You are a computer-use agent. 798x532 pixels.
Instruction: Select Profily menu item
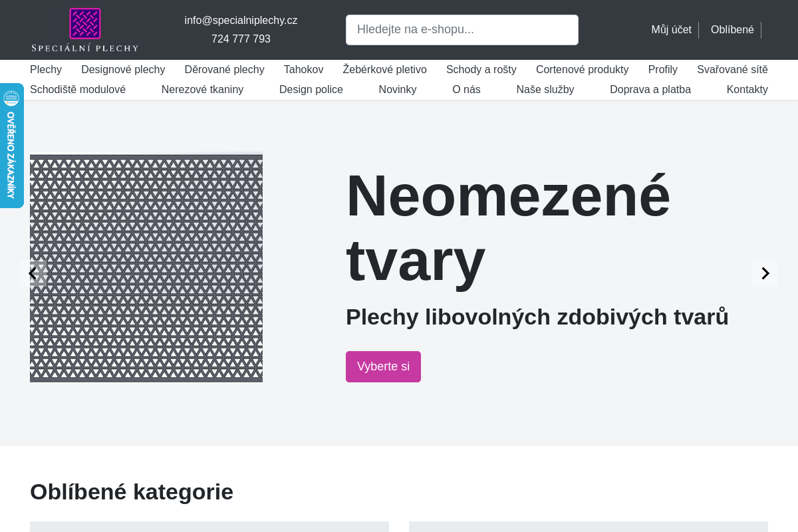pos(663,70)
